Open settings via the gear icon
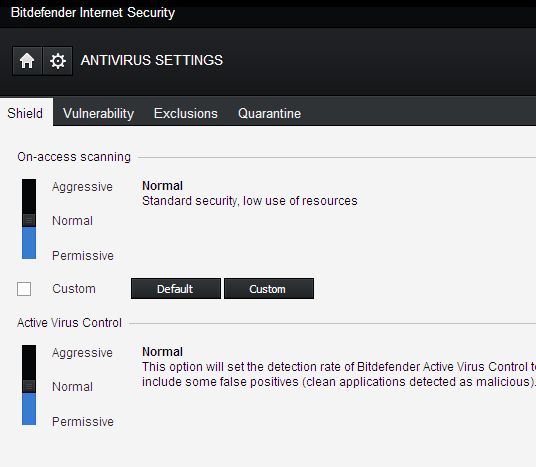This screenshot has width=536, height=467. (x=58, y=61)
